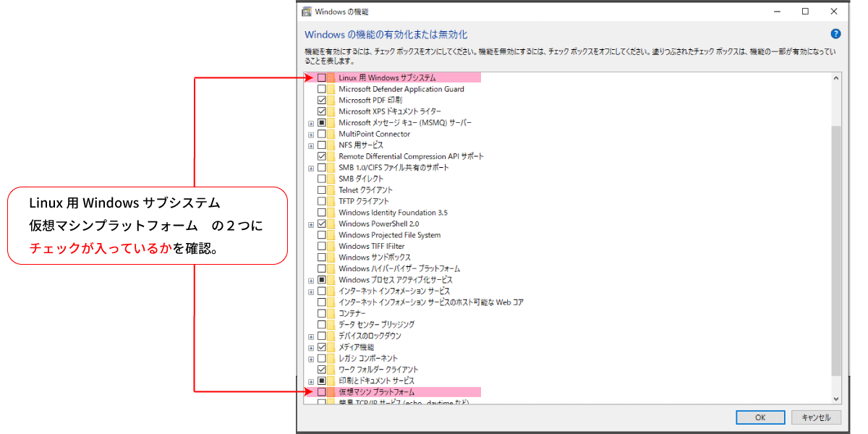The width and height of the screenshot is (868, 434).
Task: Expand 印刷とドキュメント サービス node
Action: click(x=311, y=381)
